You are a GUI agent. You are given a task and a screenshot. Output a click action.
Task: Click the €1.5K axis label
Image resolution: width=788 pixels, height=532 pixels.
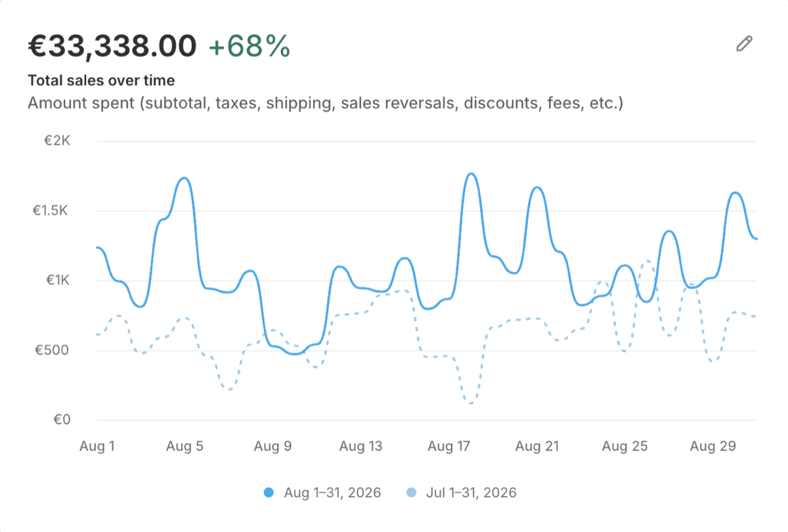(52, 211)
